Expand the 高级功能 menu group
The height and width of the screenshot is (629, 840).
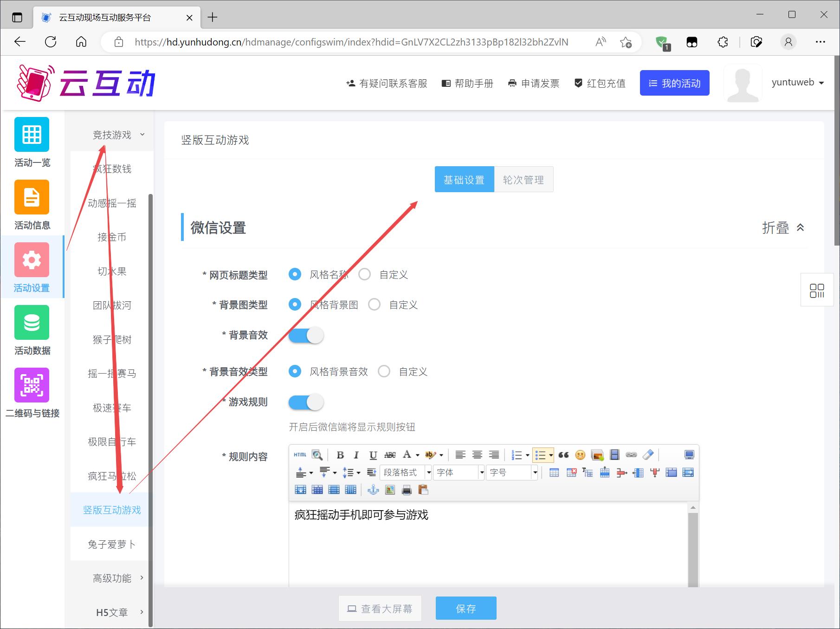[x=112, y=578]
